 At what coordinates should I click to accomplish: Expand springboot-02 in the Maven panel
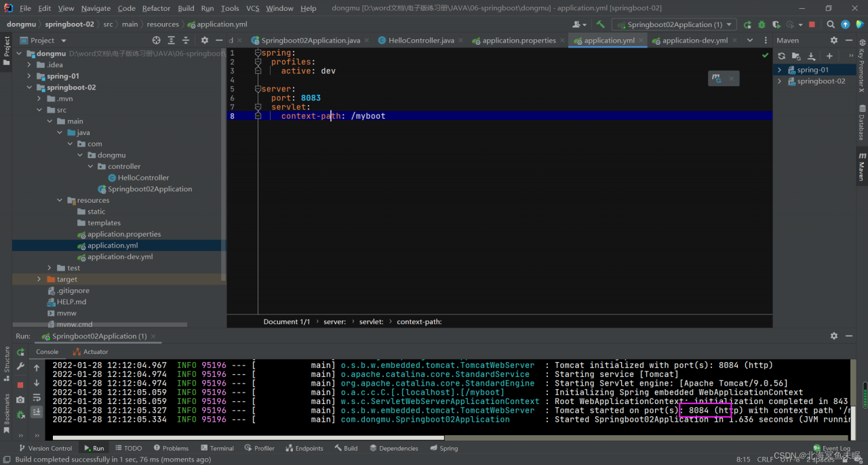click(x=780, y=81)
